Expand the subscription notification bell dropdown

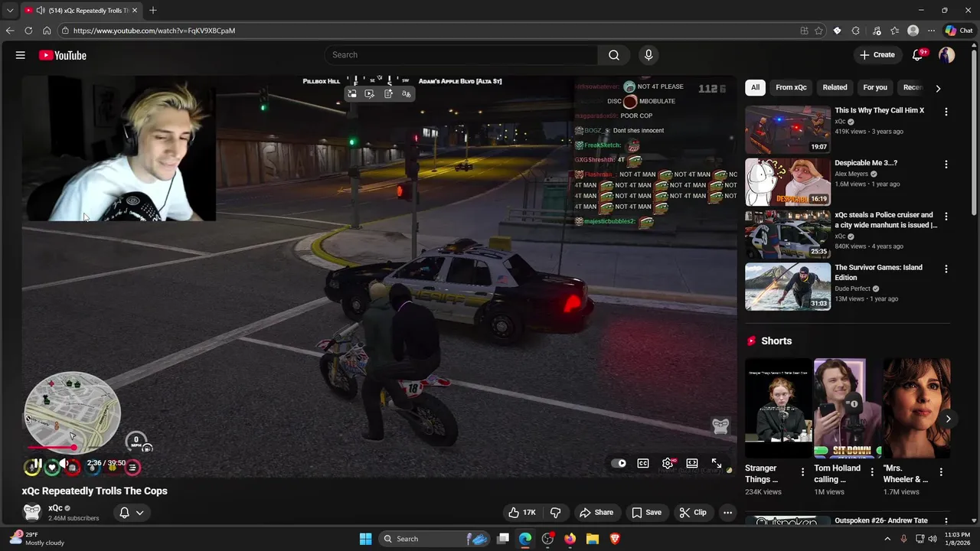[x=132, y=513]
